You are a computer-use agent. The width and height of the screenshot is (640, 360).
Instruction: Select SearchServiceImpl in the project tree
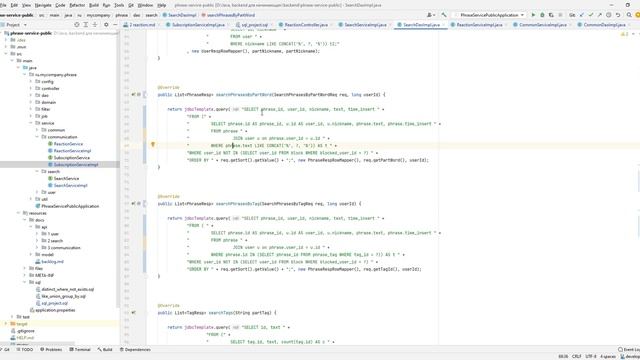(x=71, y=185)
